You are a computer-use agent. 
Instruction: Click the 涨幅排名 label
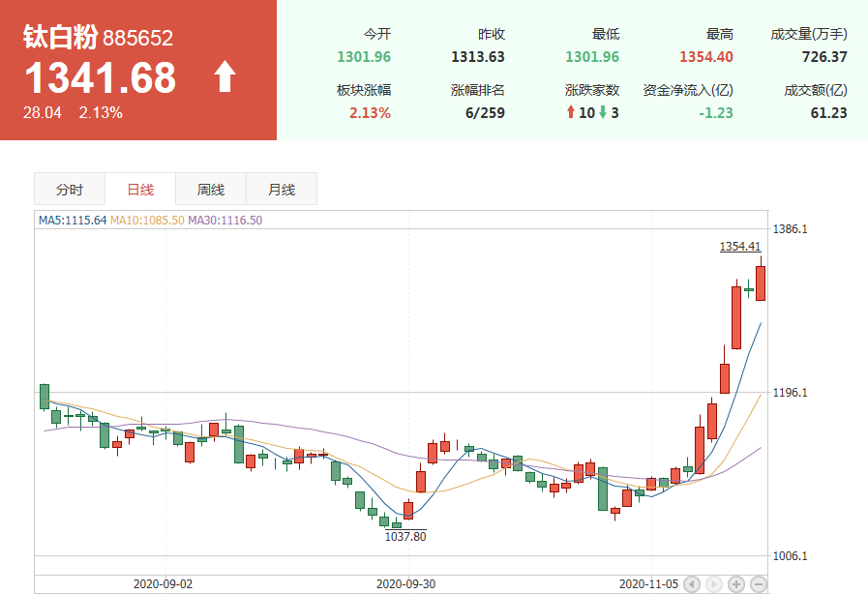(478, 90)
